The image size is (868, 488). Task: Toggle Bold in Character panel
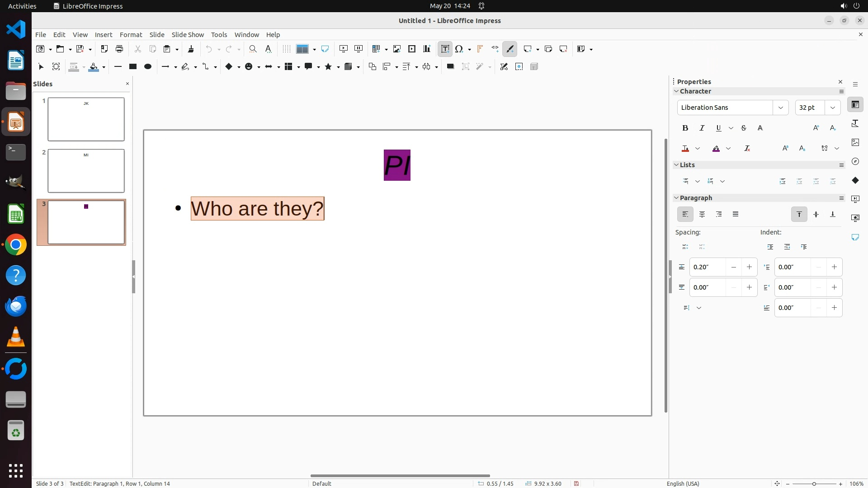tap(685, 128)
